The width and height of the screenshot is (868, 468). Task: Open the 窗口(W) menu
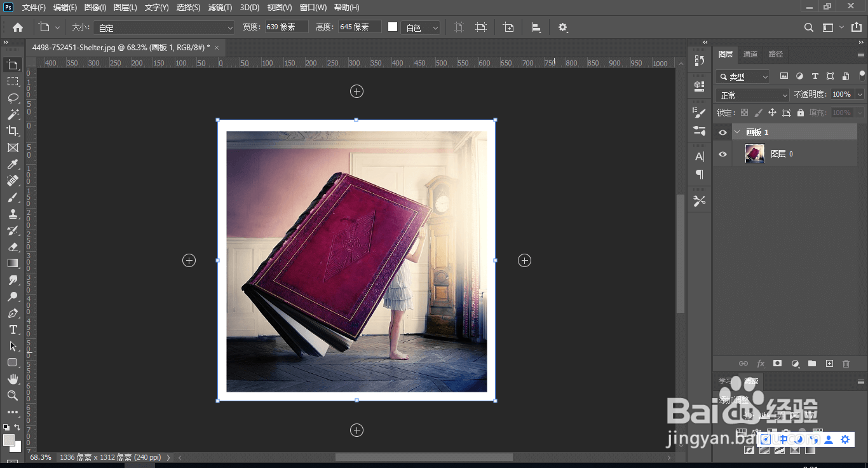point(313,8)
